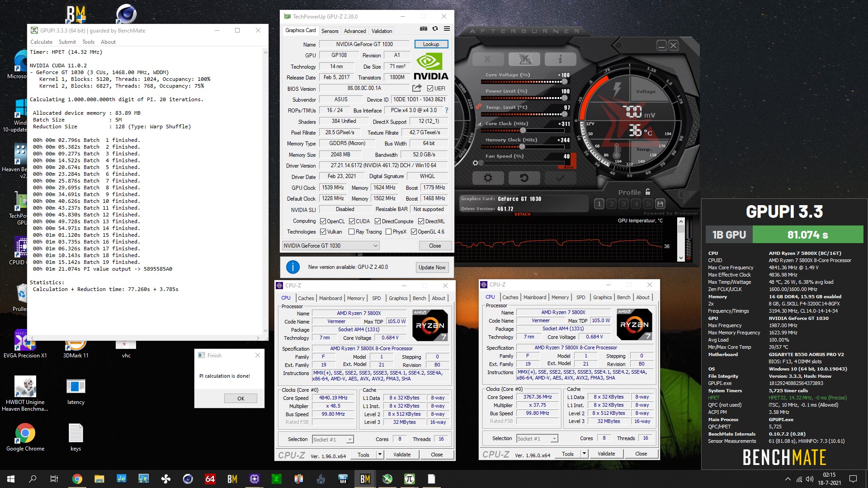Open system tray hidden icons chevron
Viewport: 868px width, 488px height.
pos(788,479)
